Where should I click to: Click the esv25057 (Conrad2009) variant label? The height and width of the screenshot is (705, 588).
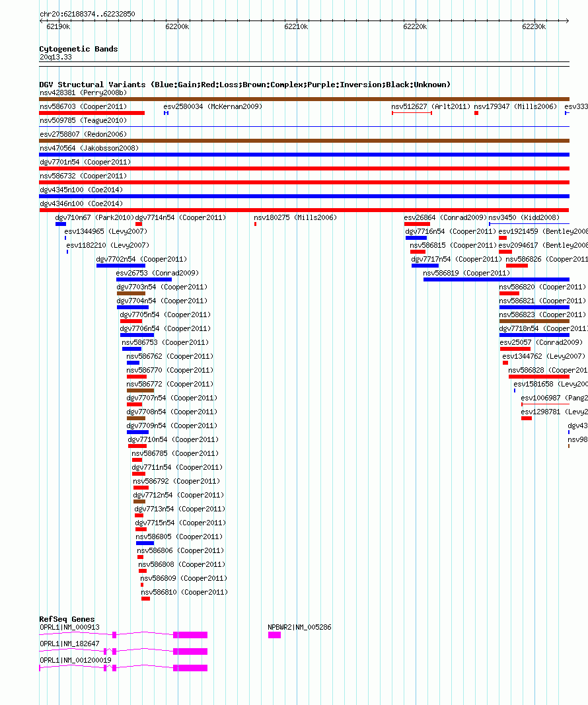click(541, 343)
